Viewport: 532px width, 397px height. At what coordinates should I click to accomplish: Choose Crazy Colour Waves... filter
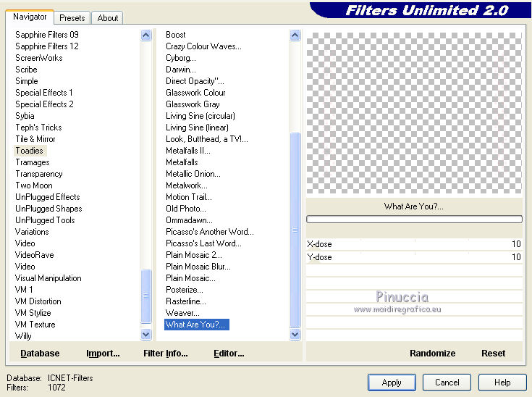(x=203, y=46)
